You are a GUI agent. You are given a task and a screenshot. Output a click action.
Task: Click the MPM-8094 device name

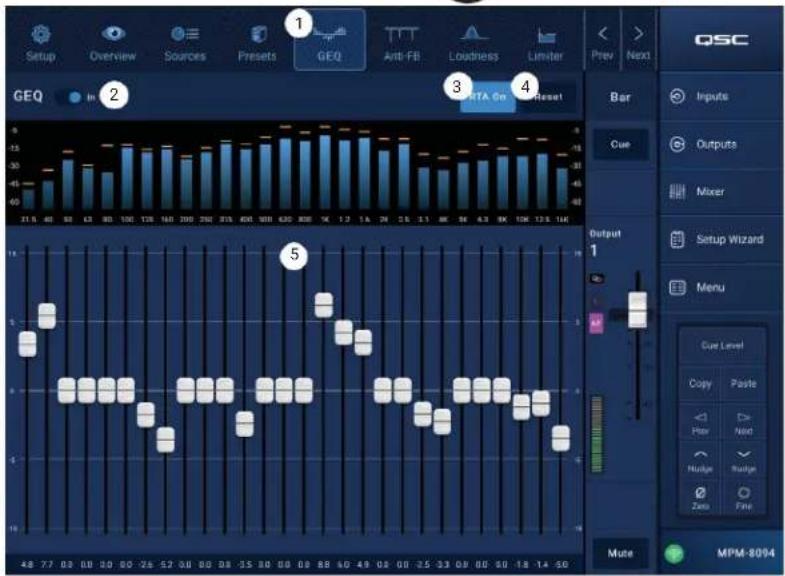click(745, 553)
